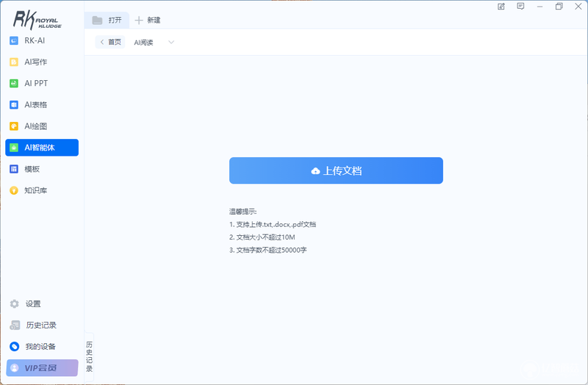Open the 知识库 lightbulb icon
Viewport: 588px width, 385px height.
tap(14, 190)
